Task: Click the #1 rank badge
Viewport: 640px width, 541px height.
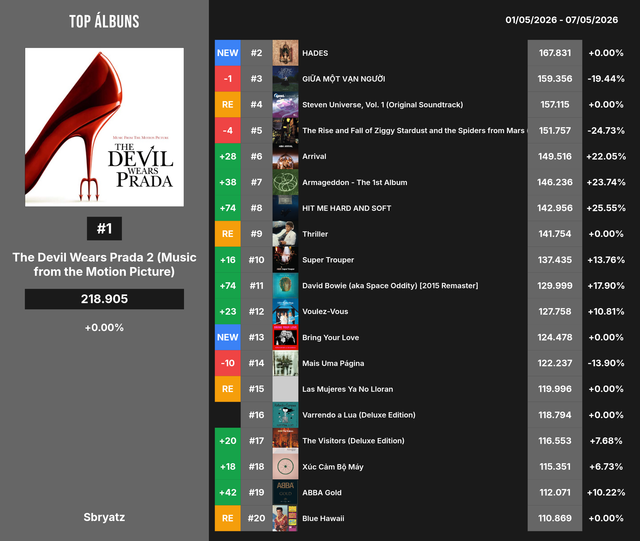Action: (x=104, y=229)
